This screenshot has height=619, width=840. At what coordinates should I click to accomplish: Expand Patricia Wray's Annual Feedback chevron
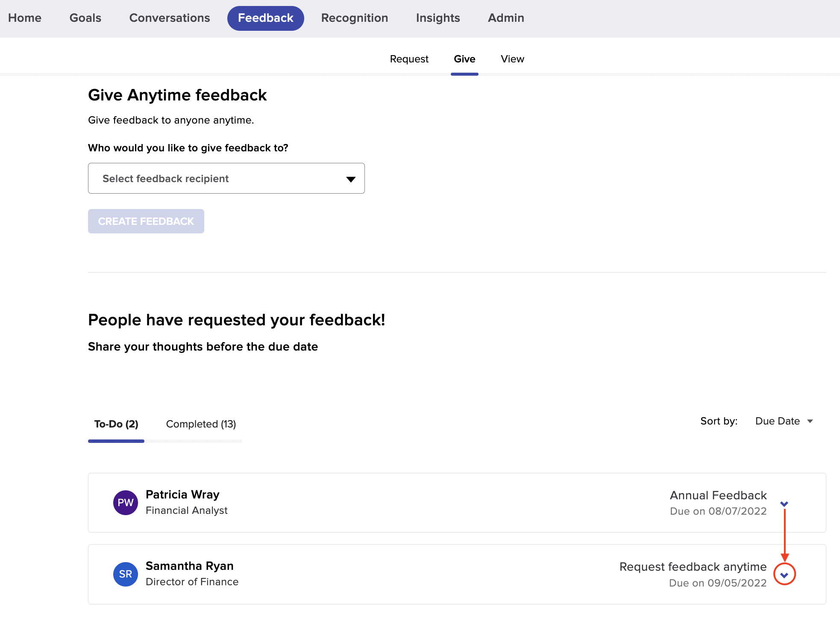click(784, 504)
